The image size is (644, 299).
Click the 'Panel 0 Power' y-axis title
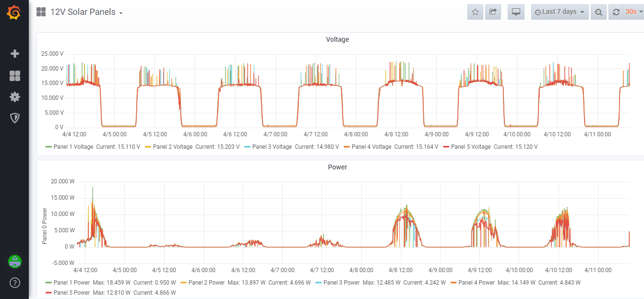45,226
